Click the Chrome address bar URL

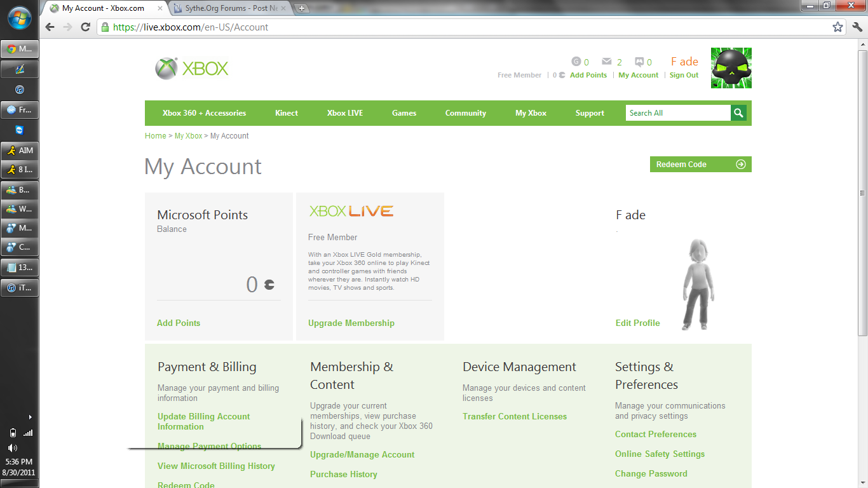coord(191,27)
